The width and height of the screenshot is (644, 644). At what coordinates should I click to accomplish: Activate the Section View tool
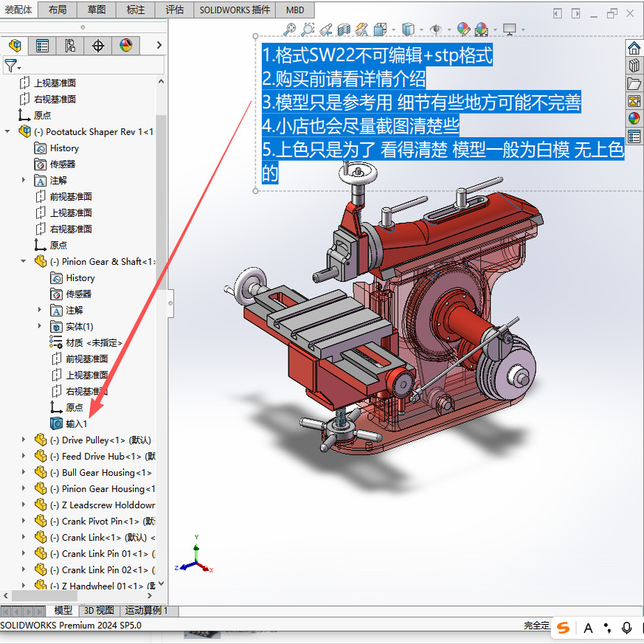(344, 30)
